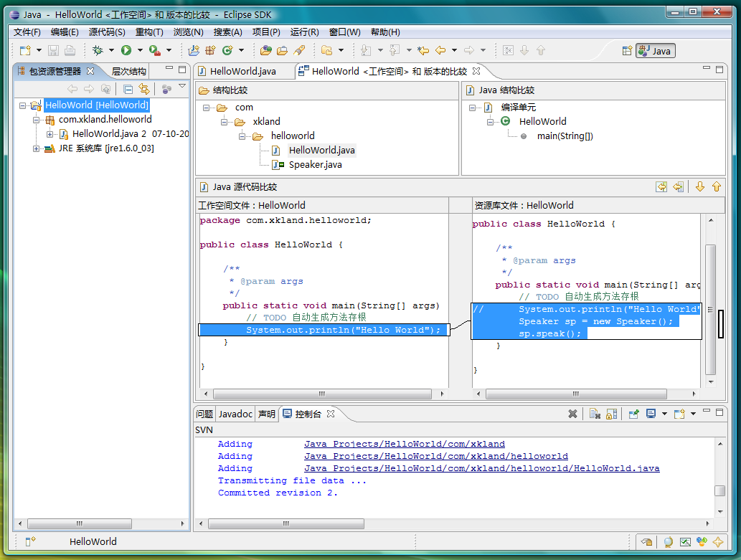Open the 重构(T) menu

(149, 32)
